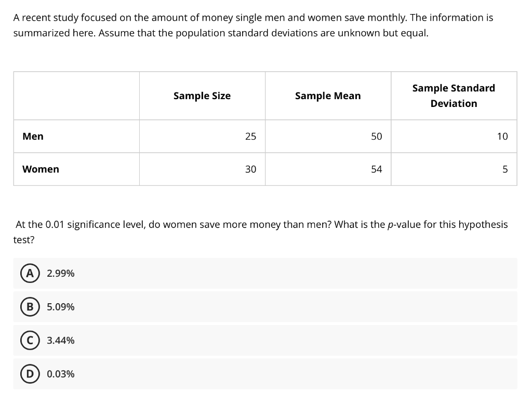Click the Men row label
The height and width of the screenshot is (406, 532).
[x=33, y=137]
